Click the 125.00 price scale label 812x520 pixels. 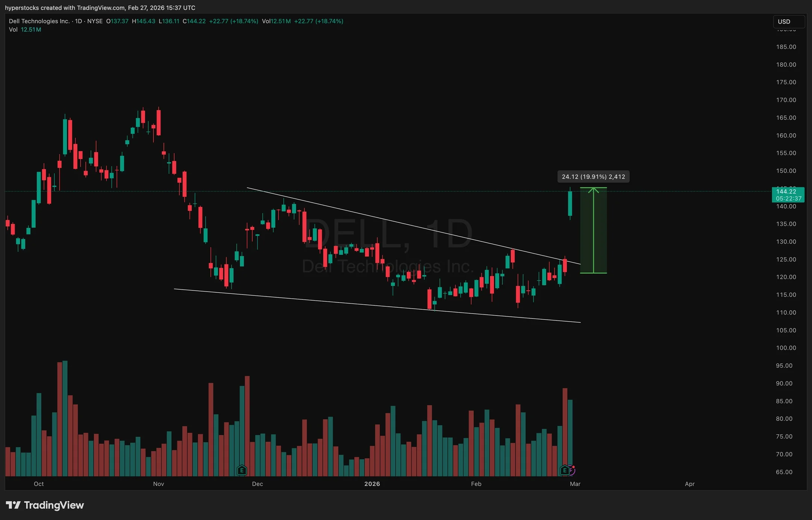(786, 259)
